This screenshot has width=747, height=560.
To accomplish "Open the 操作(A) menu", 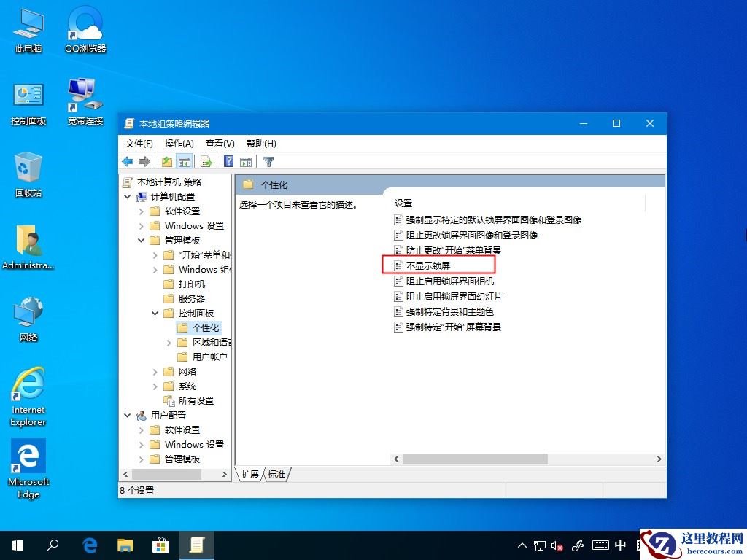I will (x=179, y=143).
